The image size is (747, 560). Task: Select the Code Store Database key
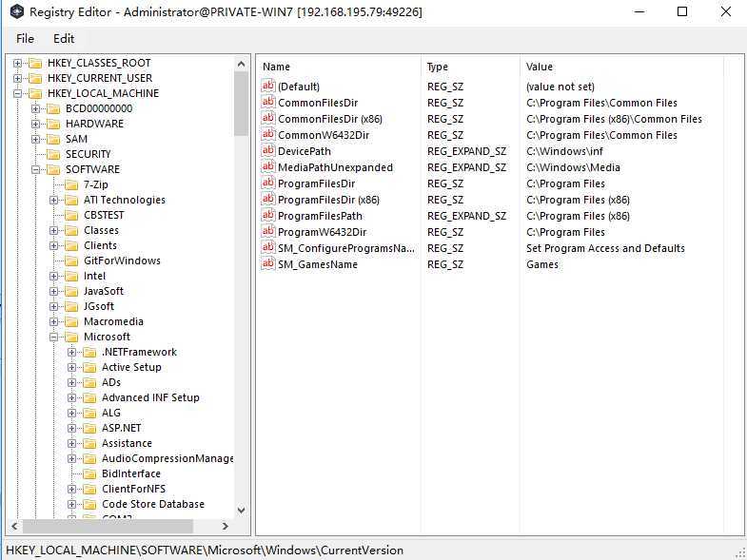click(153, 504)
